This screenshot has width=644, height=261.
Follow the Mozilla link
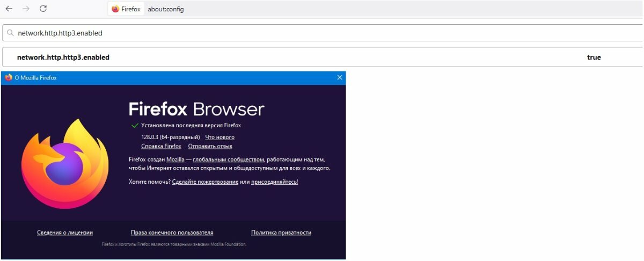[x=175, y=160]
